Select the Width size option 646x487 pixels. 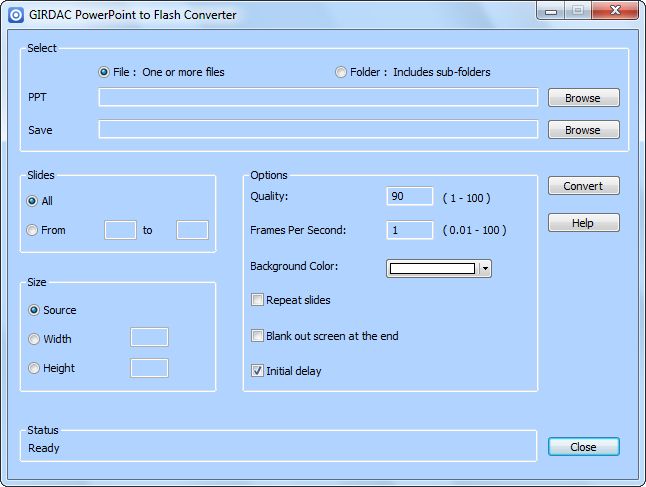point(34,339)
